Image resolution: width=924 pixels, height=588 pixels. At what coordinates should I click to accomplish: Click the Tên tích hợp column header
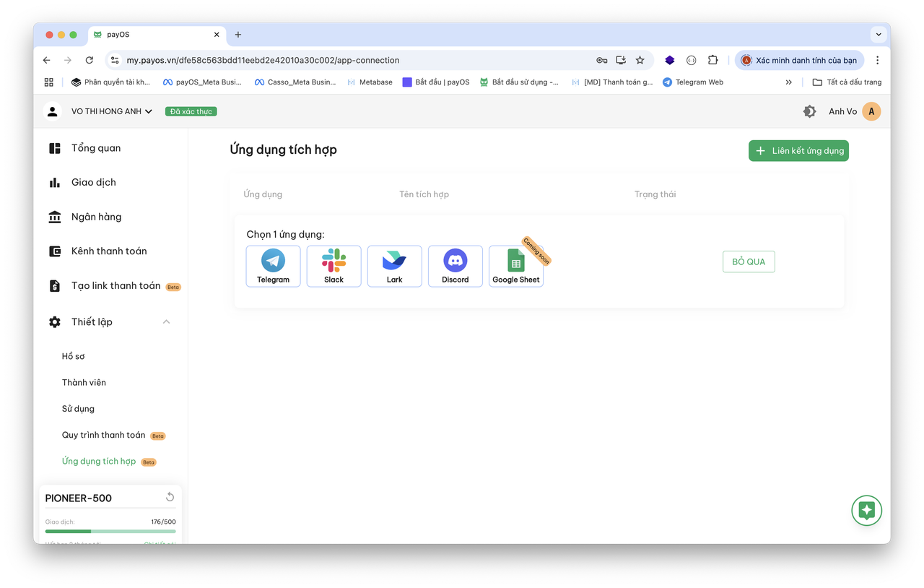(x=424, y=194)
